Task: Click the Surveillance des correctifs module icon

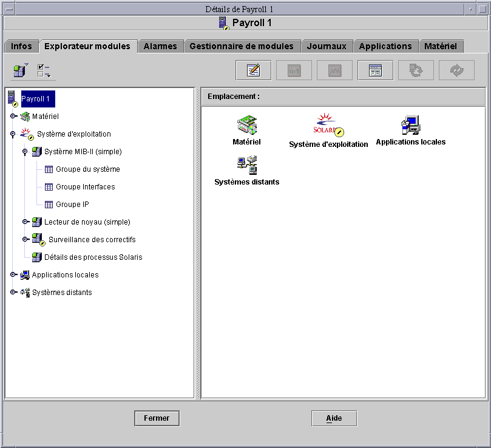Action: pos(38,239)
